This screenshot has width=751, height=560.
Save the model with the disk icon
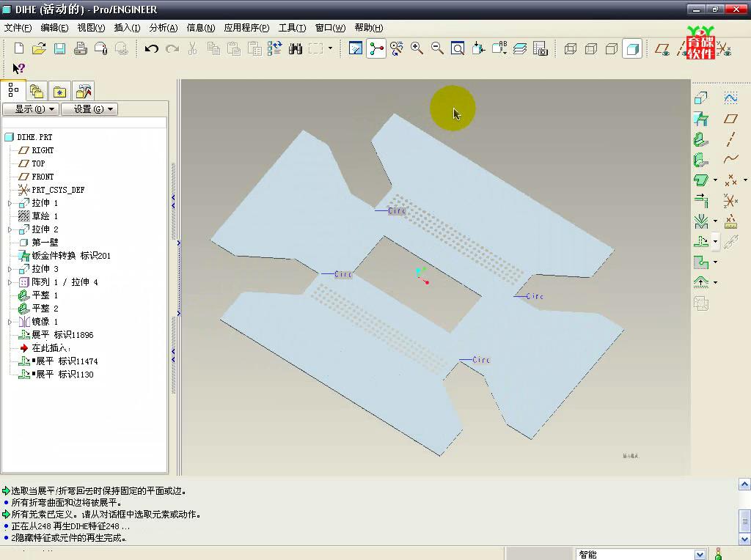coord(60,48)
